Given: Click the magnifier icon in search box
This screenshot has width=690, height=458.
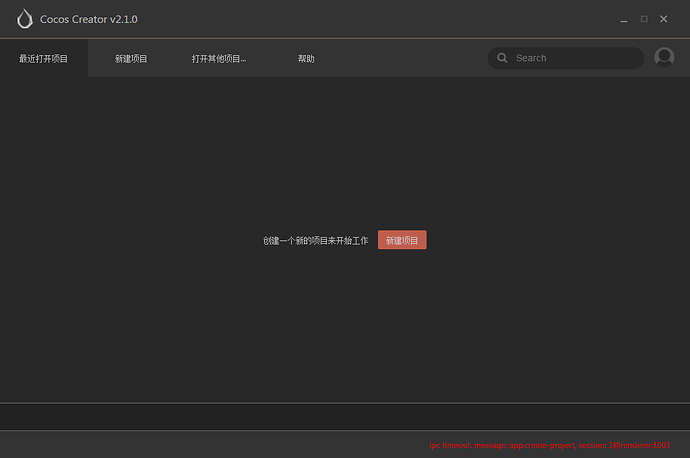Looking at the screenshot, I should [x=502, y=58].
